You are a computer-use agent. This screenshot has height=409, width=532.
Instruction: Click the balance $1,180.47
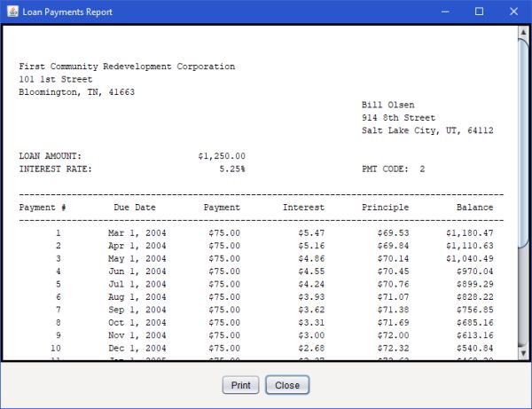click(x=470, y=233)
